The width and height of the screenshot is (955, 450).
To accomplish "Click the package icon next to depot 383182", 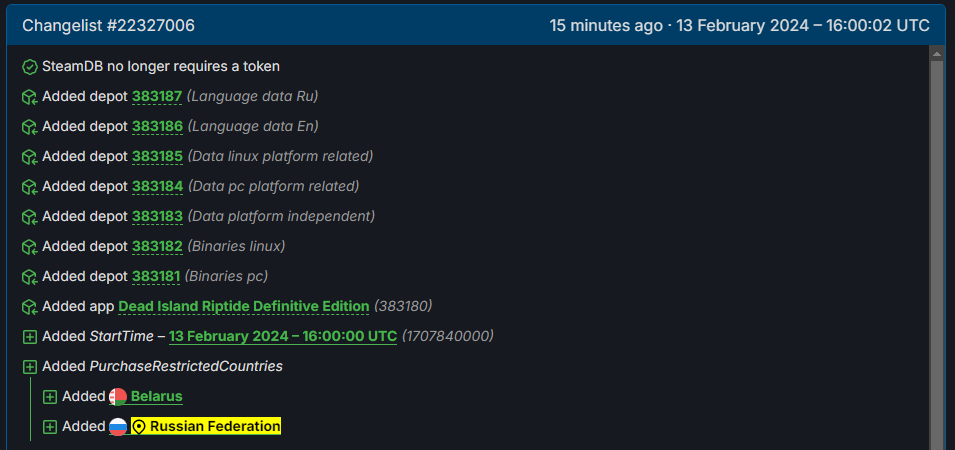I will click(30, 247).
